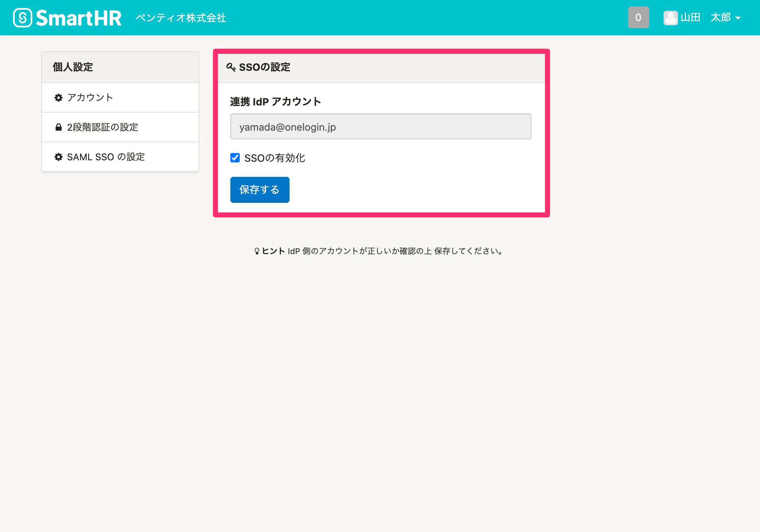The height and width of the screenshot is (532, 760).
Task: Open the アカウント menu item
Action: point(120,97)
